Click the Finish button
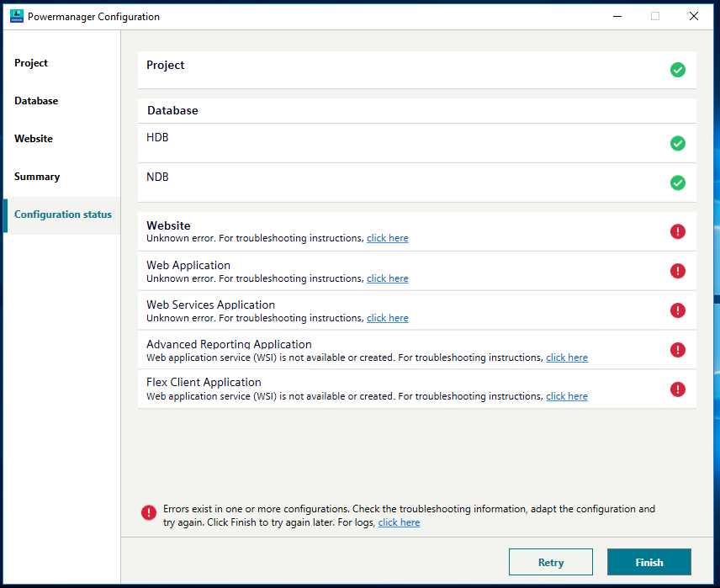 (649, 562)
